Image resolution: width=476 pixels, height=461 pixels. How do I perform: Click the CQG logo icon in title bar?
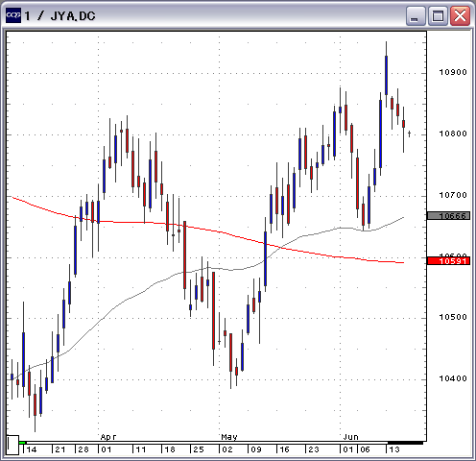click(x=13, y=15)
